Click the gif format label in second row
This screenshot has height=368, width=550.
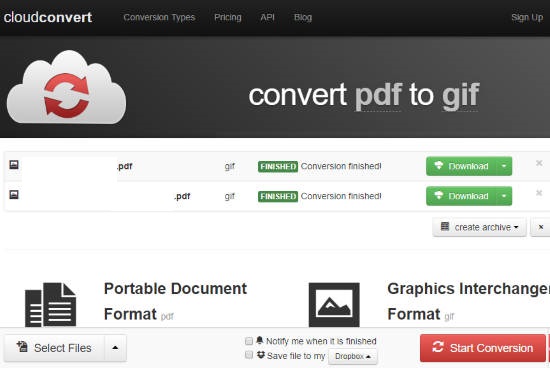click(229, 196)
